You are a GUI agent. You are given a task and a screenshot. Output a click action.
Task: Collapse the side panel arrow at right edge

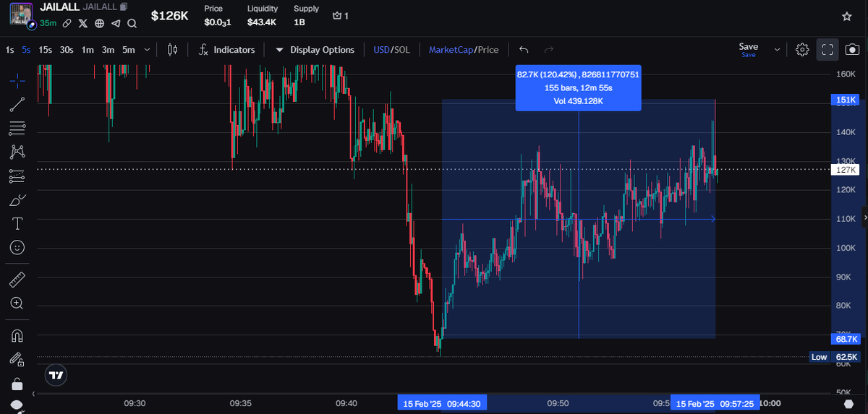pos(865,216)
